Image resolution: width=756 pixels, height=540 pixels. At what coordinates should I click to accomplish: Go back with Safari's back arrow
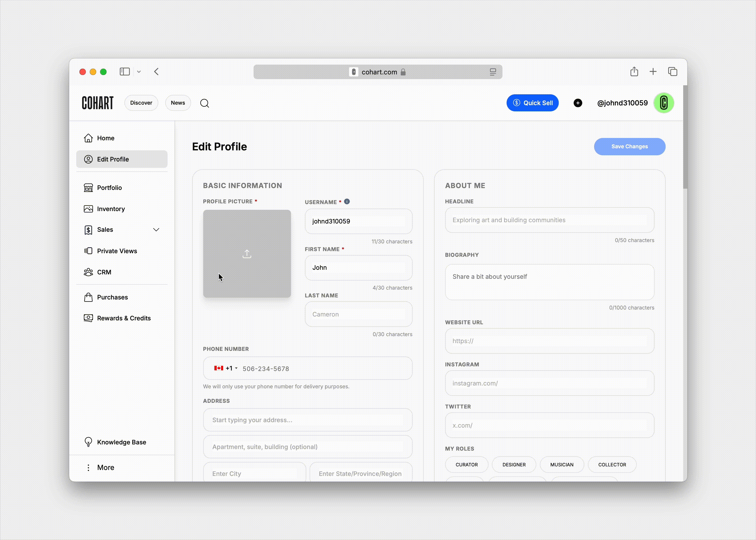pyautogui.click(x=156, y=72)
